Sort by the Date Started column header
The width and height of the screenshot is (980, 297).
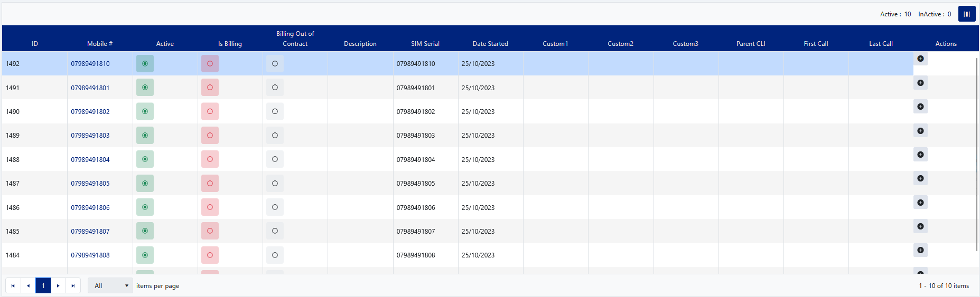[490, 44]
